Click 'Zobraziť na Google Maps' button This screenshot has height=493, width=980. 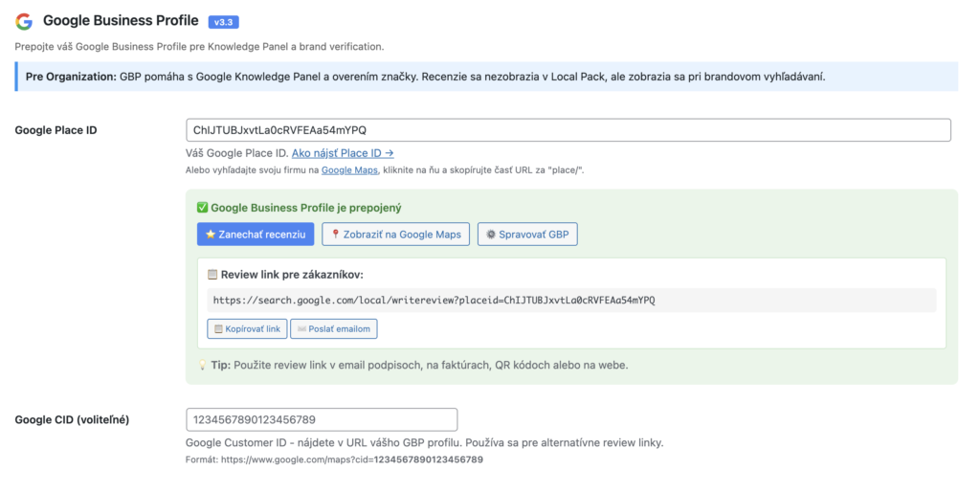pos(395,235)
